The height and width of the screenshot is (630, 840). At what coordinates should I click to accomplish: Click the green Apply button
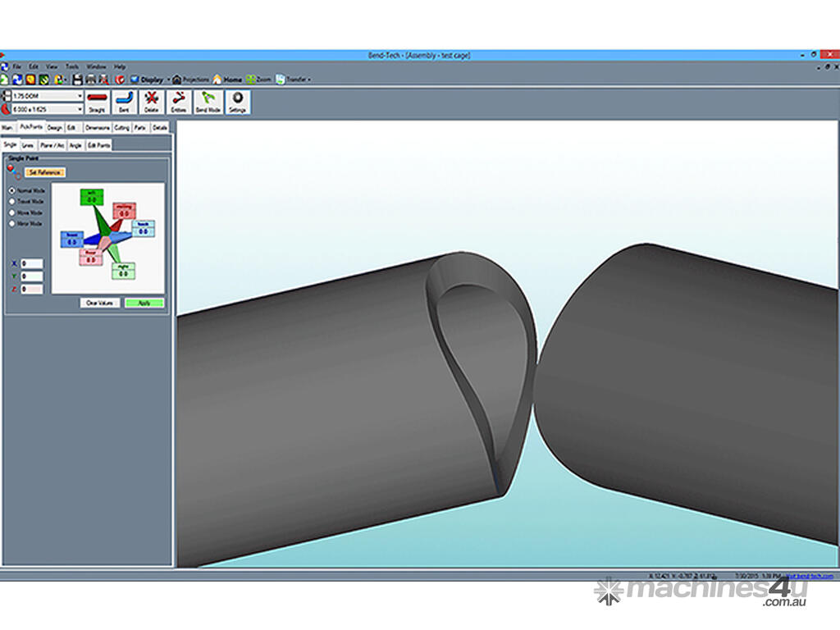(144, 303)
